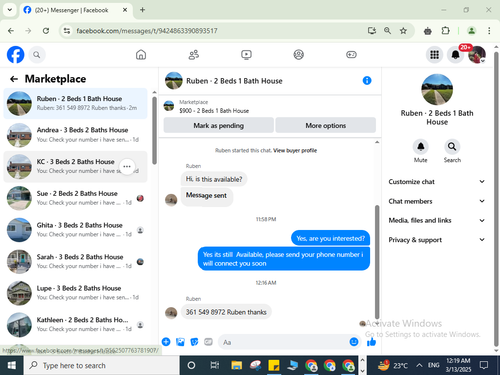Click the '361 549 8972 Ruben thanks' message
This screenshot has height=375, width=500.
(x=226, y=312)
